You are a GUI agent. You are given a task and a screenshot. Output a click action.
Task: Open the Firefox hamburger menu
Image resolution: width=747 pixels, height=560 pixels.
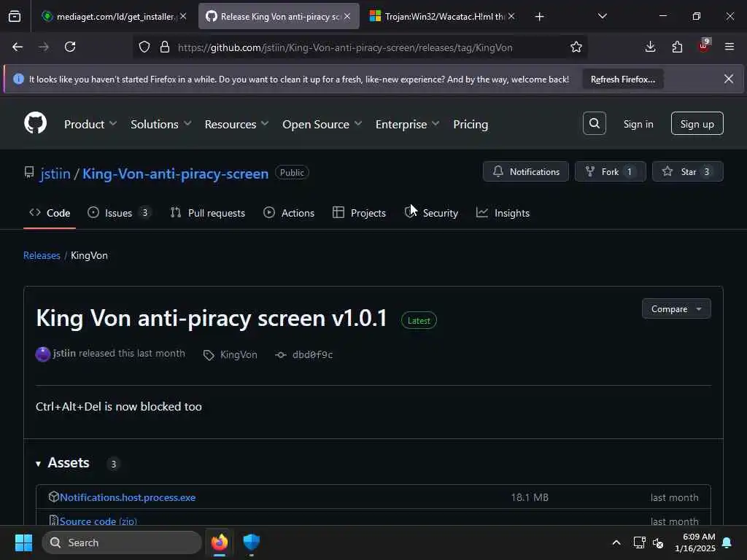[729, 47]
